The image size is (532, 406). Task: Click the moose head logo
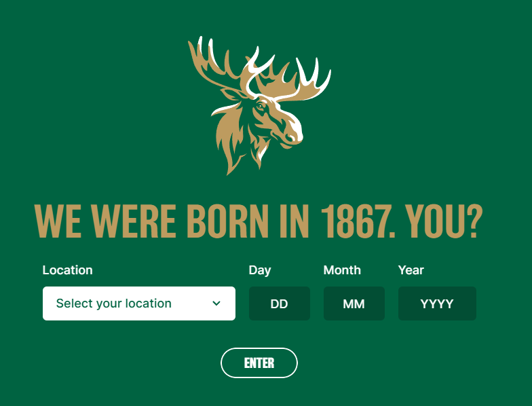pyautogui.click(x=259, y=106)
